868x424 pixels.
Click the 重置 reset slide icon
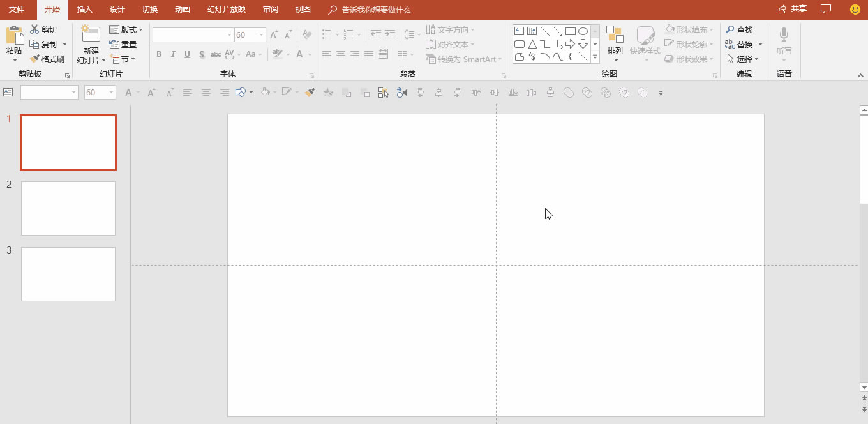coord(114,45)
